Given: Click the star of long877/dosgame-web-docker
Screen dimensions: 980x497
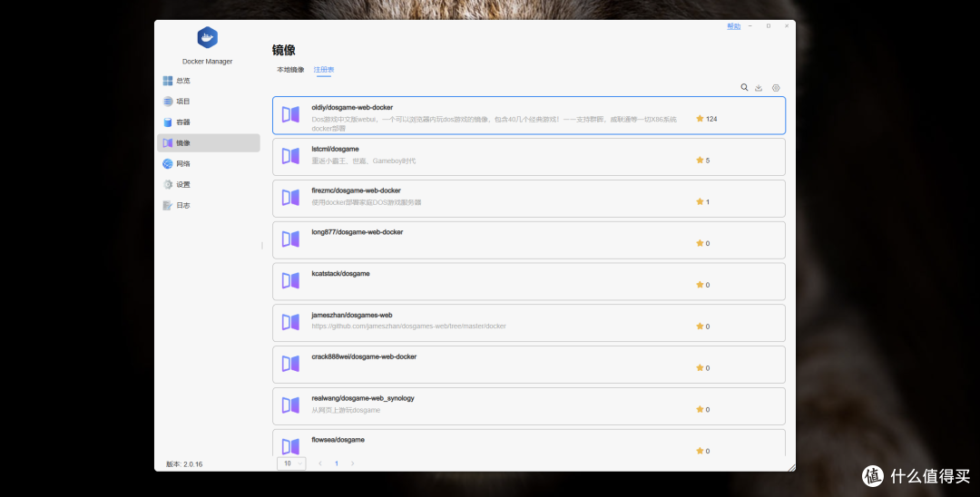Looking at the screenshot, I should point(702,243).
